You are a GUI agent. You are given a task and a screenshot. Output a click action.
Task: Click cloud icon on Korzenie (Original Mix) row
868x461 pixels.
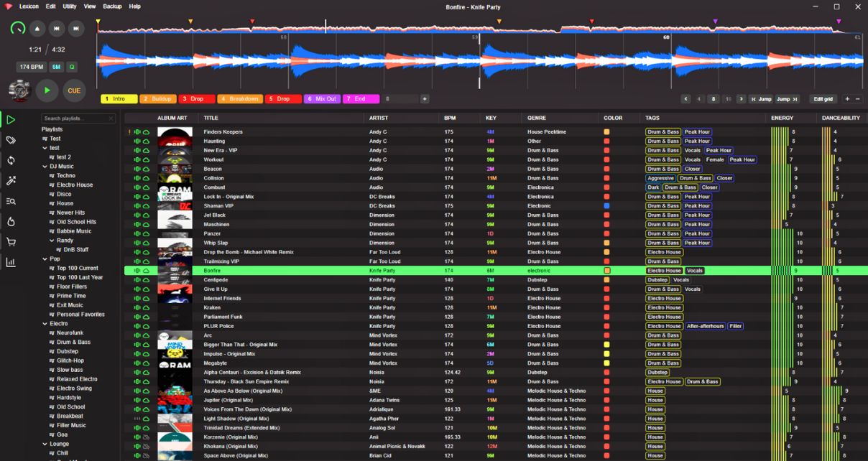coord(146,437)
